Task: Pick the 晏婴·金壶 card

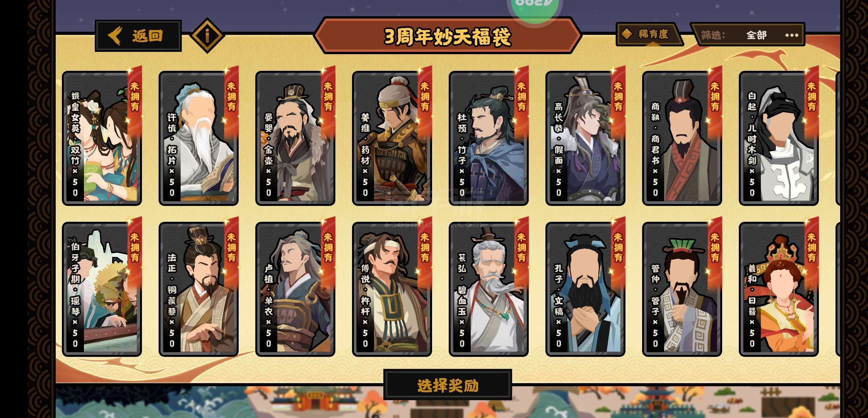Action: [295, 138]
